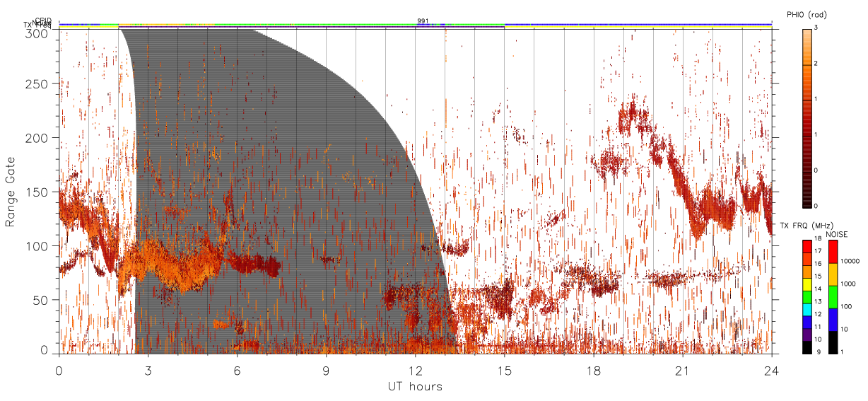The width and height of the screenshot is (868, 401).
Task: Click the '100' Range Gate tick label
Action: [x=39, y=245]
